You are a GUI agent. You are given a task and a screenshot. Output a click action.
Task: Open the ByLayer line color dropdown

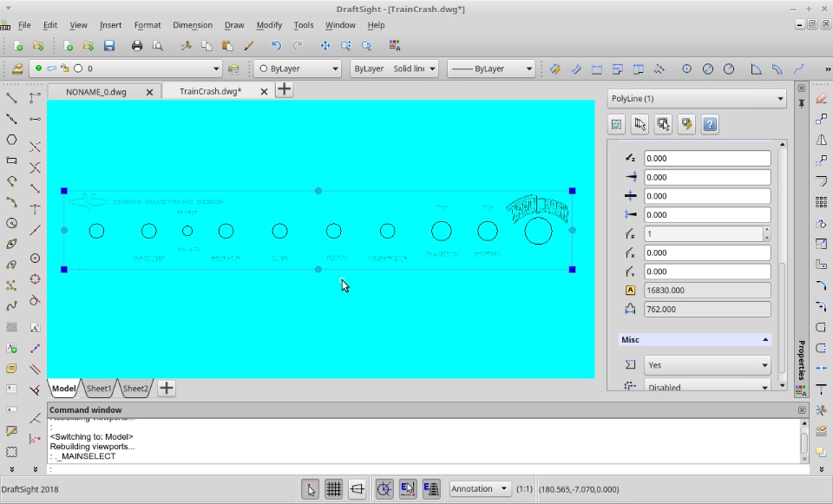tap(298, 69)
